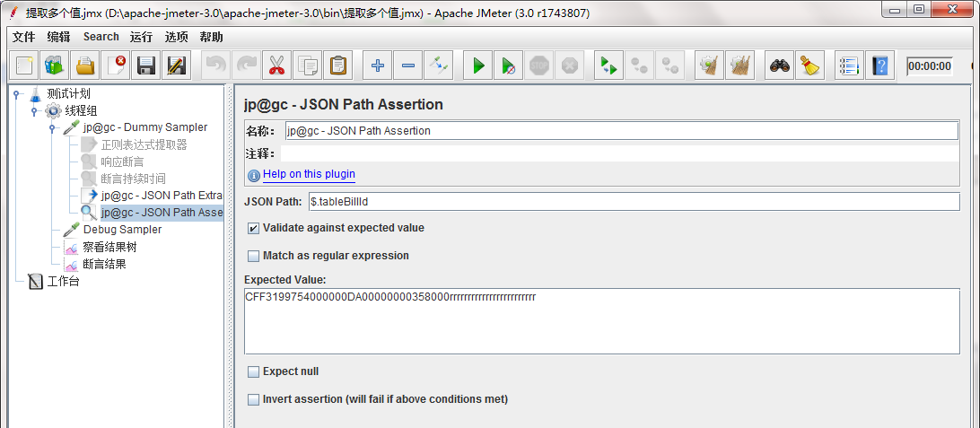Viewport: 980px width, 428px height.
Task: Open the Templates icon in toolbar
Action: point(55,65)
